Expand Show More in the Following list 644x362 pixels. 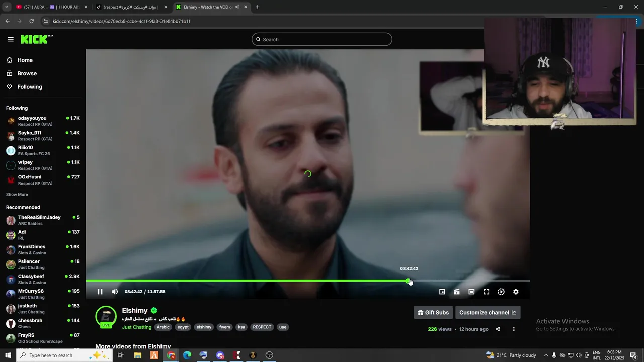pos(17,195)
